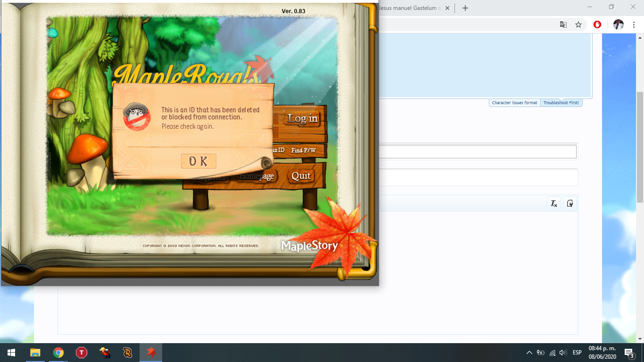Switch to the Jesus manuel Gastelum tab
Viewport: 644px width, 362px height.
click(x=409, y=8)
